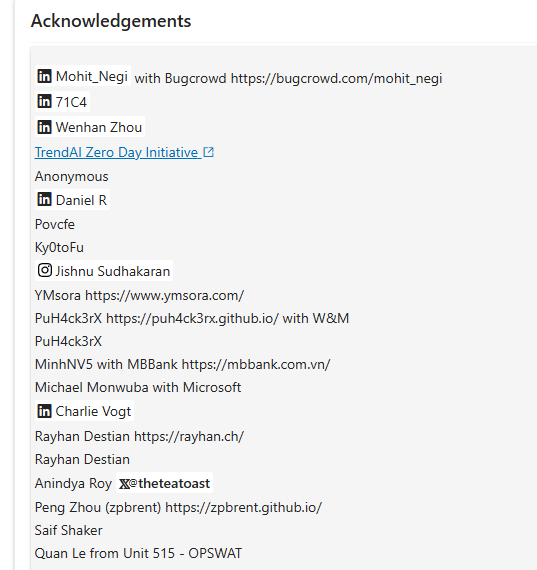537x570 pixels.
Task: Click the X logo before @theteatoast
Action: click(x=124, y=484)
